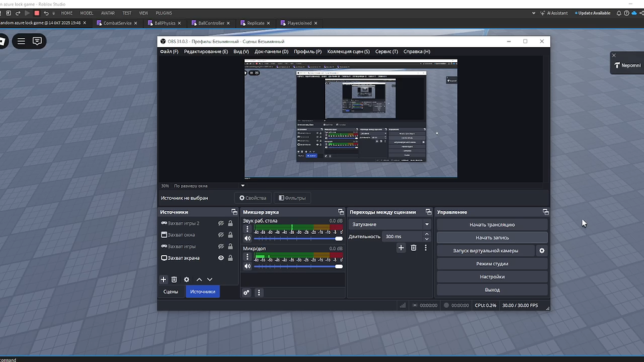Move selected source up with arrow
The image size is (644, 362).
pos(199,280)
